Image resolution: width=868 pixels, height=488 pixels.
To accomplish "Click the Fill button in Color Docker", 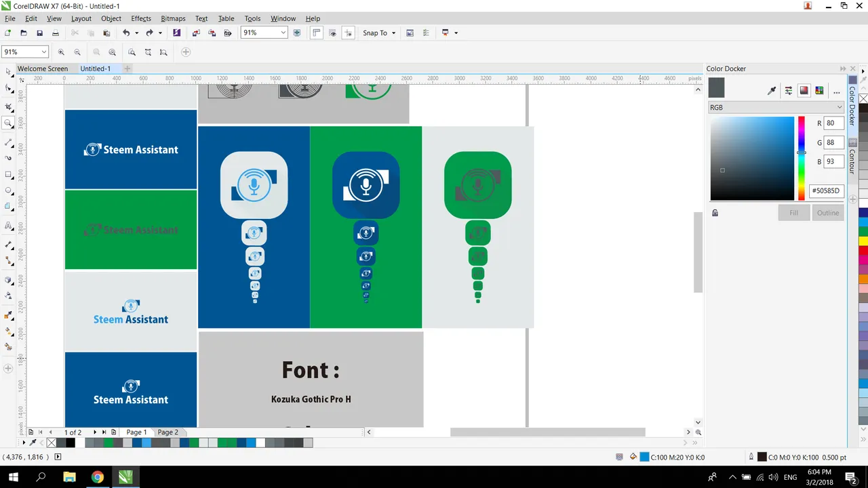I will point(793,213).
